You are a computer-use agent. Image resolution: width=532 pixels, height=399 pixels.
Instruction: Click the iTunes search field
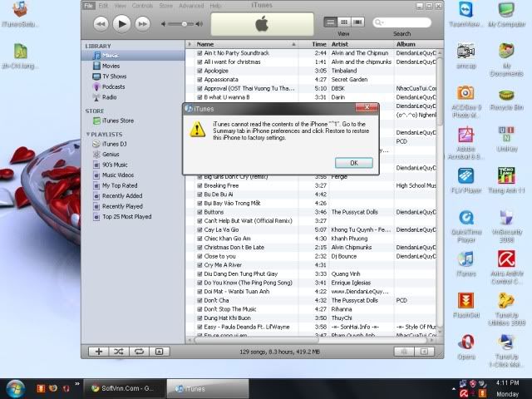(x=402, y=22)
